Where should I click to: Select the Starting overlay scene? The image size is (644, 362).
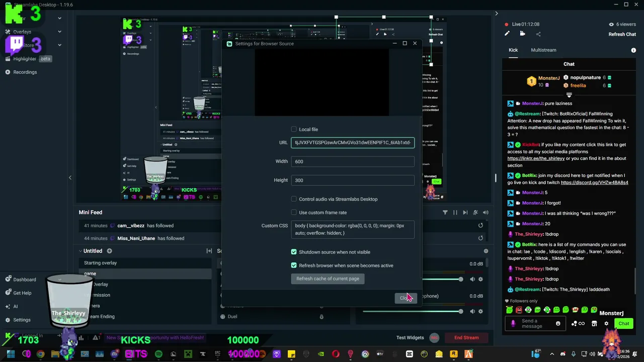pos(145,263)
